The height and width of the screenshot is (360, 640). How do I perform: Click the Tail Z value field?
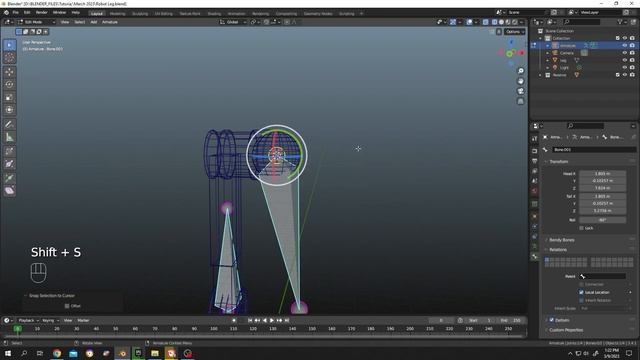point(602,211)
